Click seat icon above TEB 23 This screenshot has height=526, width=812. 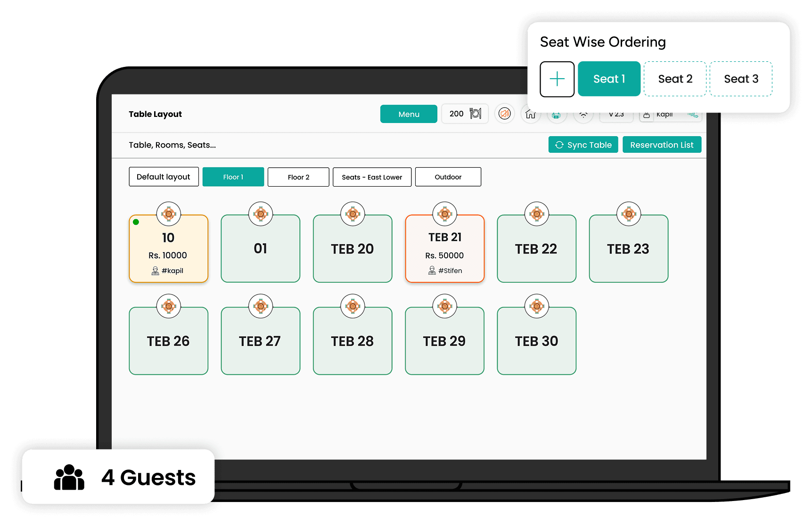[x=629, y=214]
